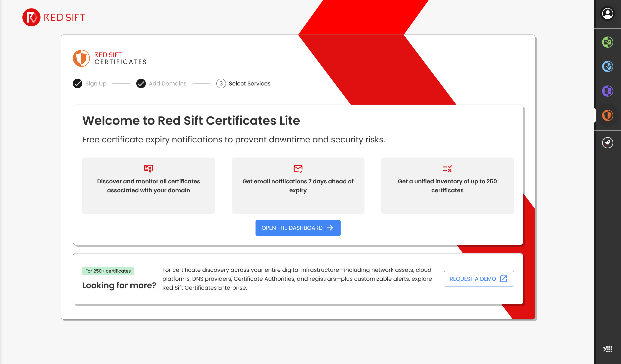This screenshot has height=364, width=621.
Task: Open the rocket icon in sidebar
Action: point(608,143)
